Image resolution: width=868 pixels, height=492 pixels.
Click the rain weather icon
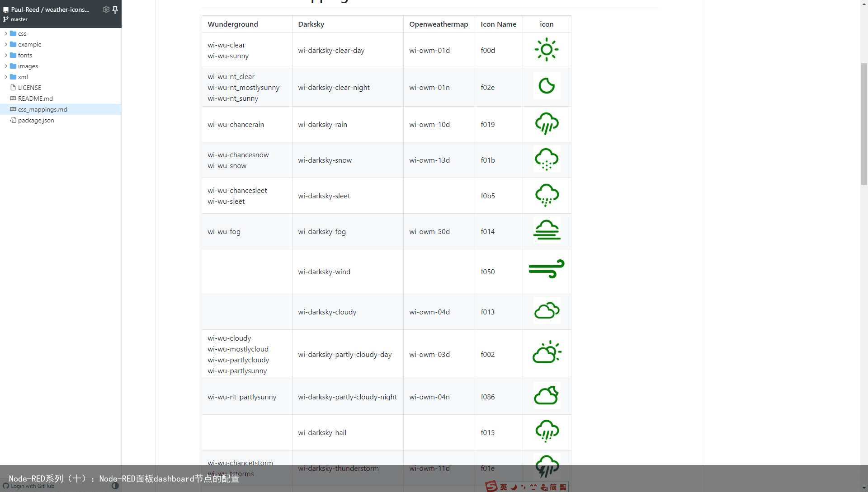pos(546,124)
